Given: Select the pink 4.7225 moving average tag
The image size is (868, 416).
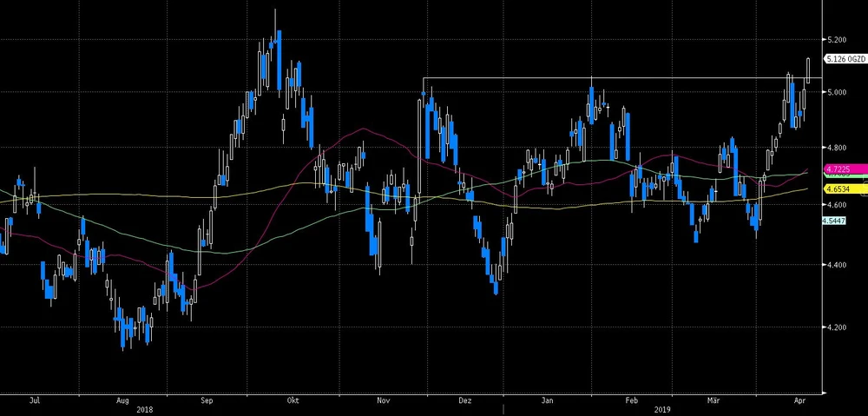Looking at the screenshot, I should click(838, 169).
